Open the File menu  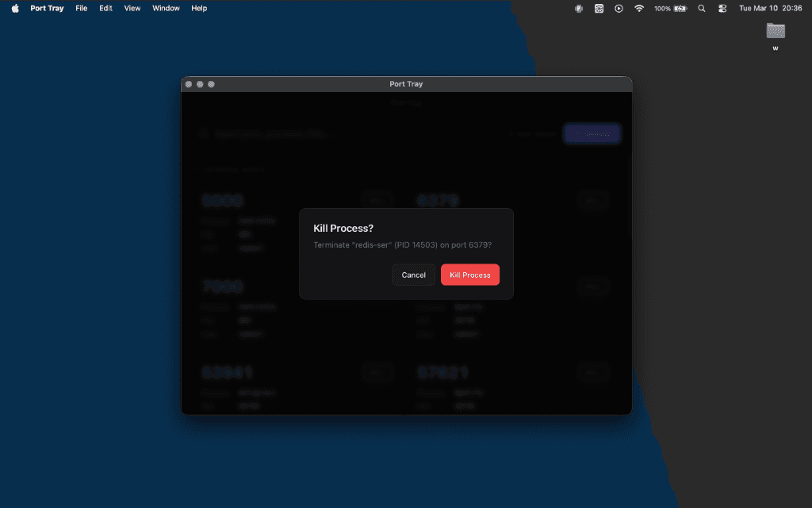coord(82,8)
